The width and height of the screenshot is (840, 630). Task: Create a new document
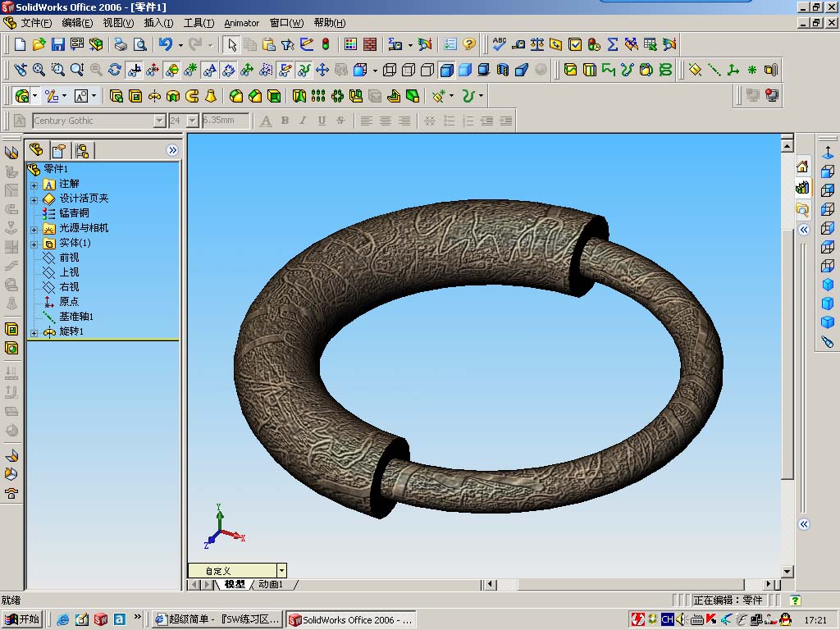click(21, 44)
